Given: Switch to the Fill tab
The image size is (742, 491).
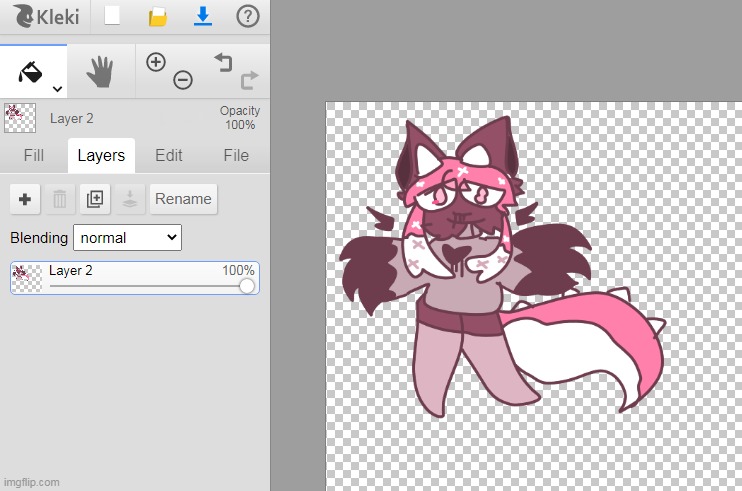Looking at the screenshot, I should (34, 155).
